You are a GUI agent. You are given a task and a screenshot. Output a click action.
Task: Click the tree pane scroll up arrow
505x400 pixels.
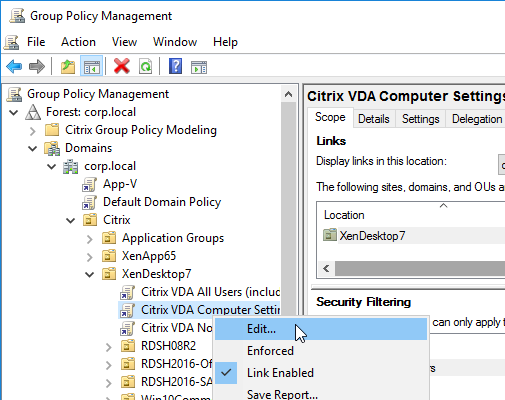click(x=288, y=95)
